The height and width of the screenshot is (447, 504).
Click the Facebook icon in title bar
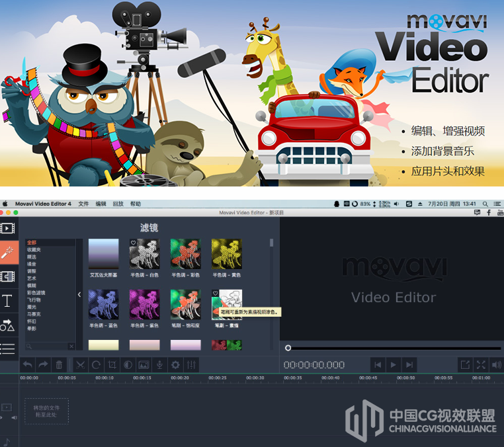click(489, 212)
